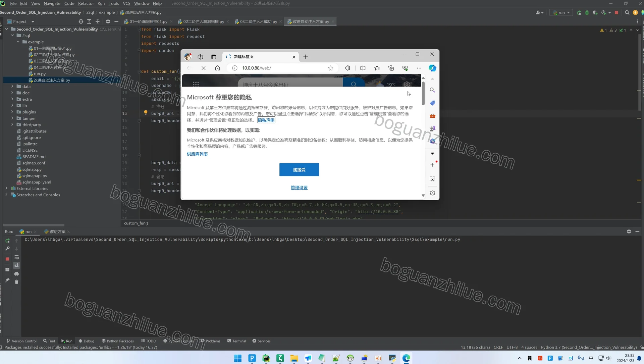This screenshot has width=644, height=364.
Task: Open the Terminal tool window tab
Action: (x=236, y=341)
